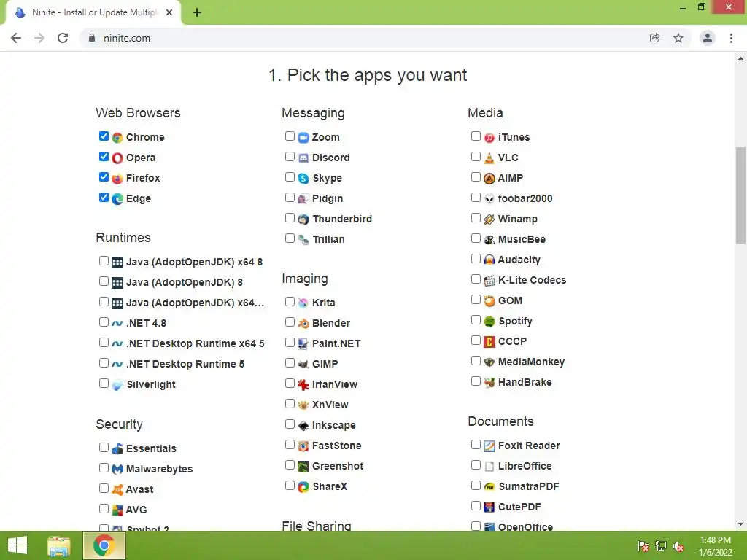747x560 pixels.
Task: Click the Java (AdoptOpenJDK) 8 label
Action: (185, 282)
